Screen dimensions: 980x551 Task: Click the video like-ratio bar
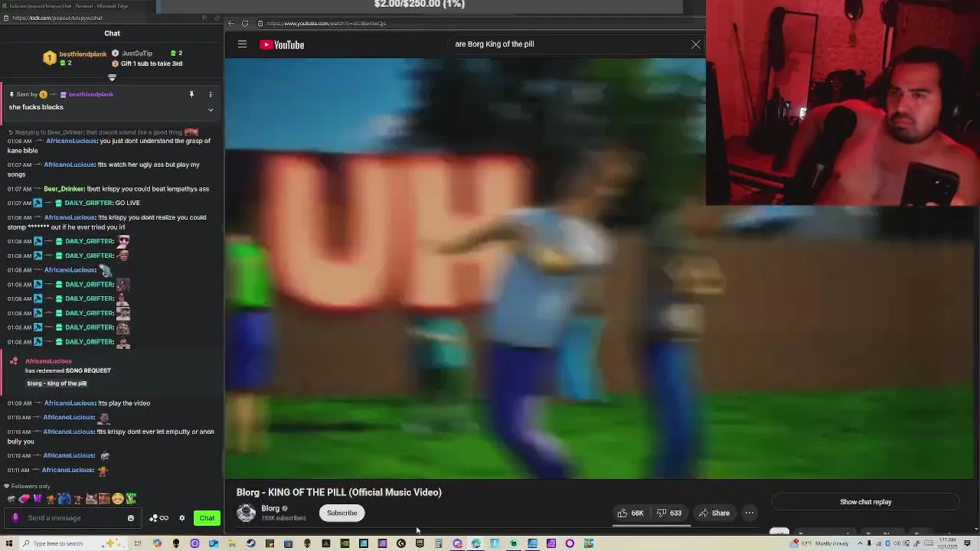pos(652,526)
